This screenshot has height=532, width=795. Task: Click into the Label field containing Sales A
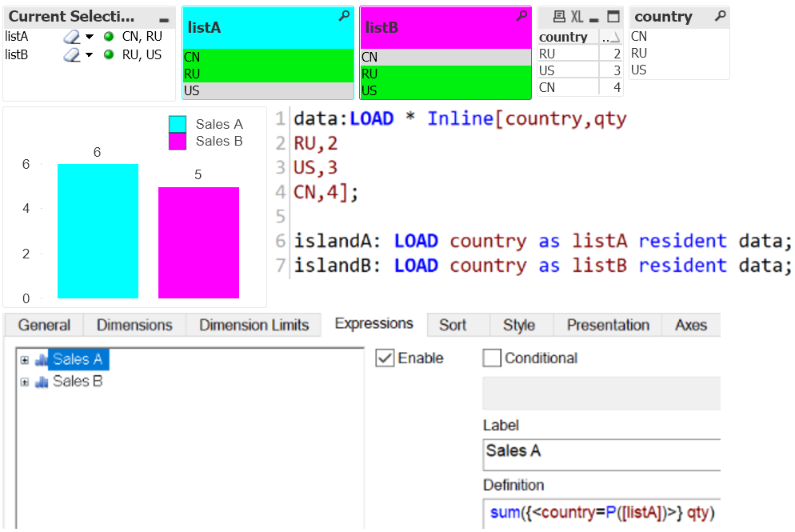click(600, 451)
